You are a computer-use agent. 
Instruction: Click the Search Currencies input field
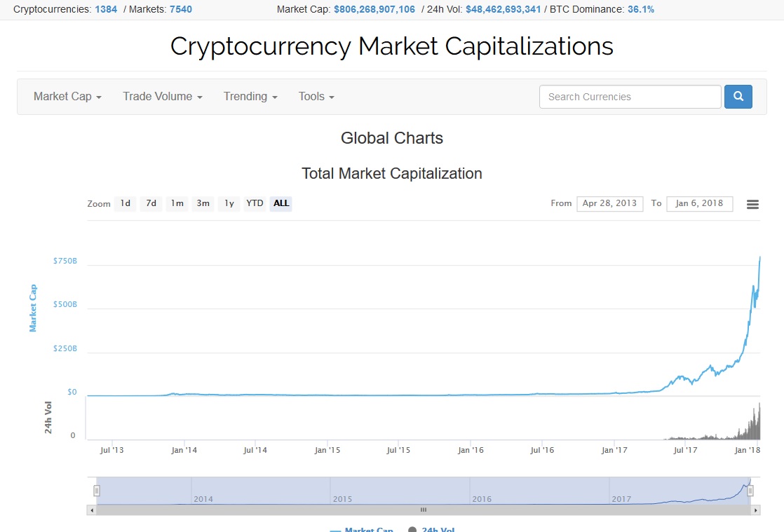coord(630,97)
